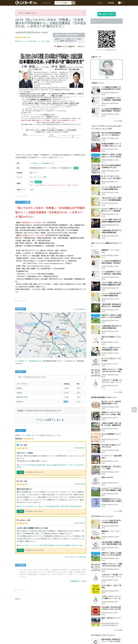Click the イベントは終了しました button
This screenshot has height=644, width=138.
51,420
